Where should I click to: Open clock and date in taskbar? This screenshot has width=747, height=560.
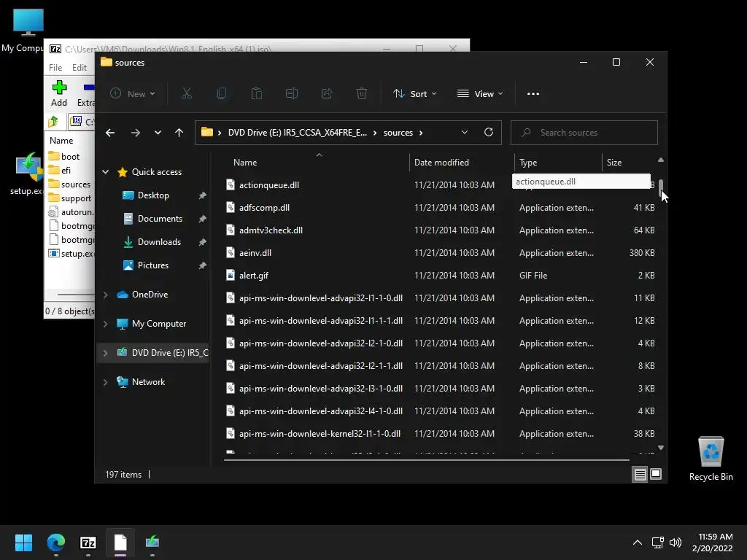click(712, 542)
